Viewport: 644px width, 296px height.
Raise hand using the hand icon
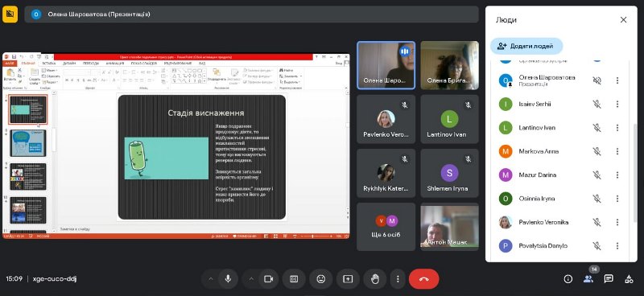(x=375, y=279)
